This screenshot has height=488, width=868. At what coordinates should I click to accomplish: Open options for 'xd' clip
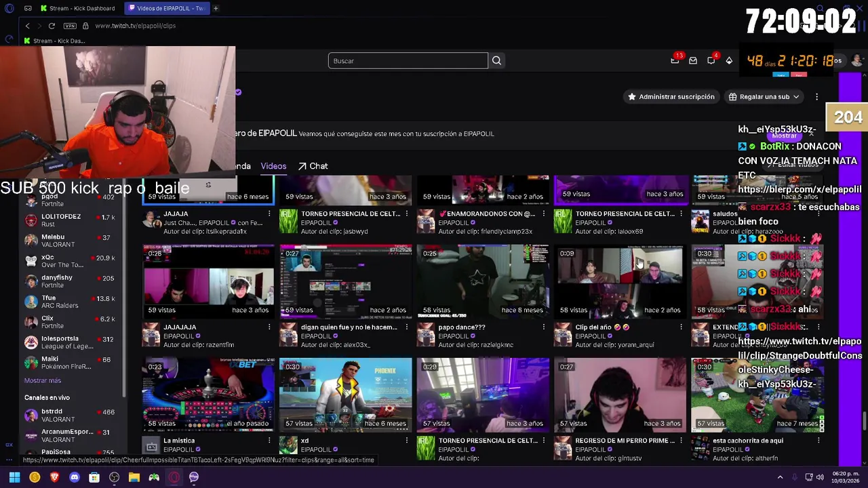[406, 441]
